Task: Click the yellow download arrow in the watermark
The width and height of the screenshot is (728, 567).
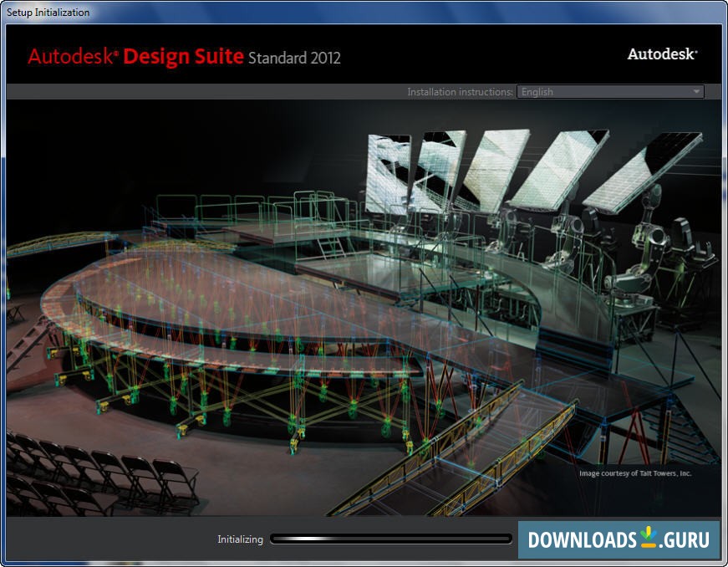Action: tap(649, 537)
